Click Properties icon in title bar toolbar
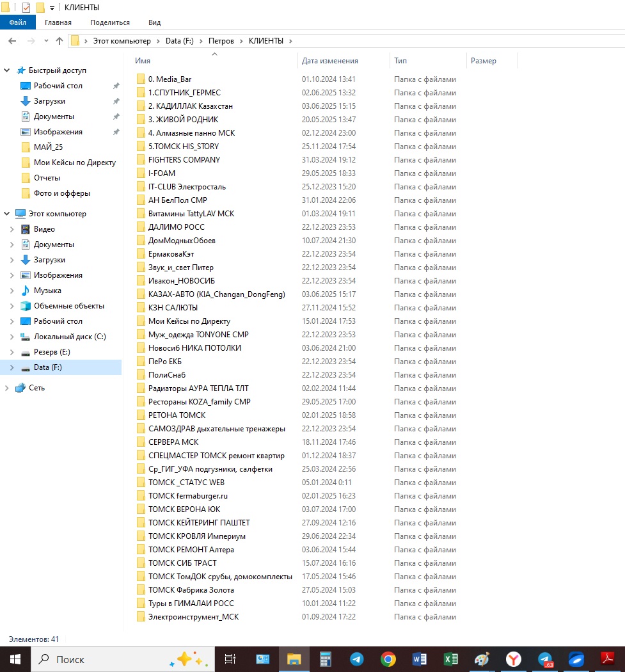The image size is (625, 672). click(26, 8)
